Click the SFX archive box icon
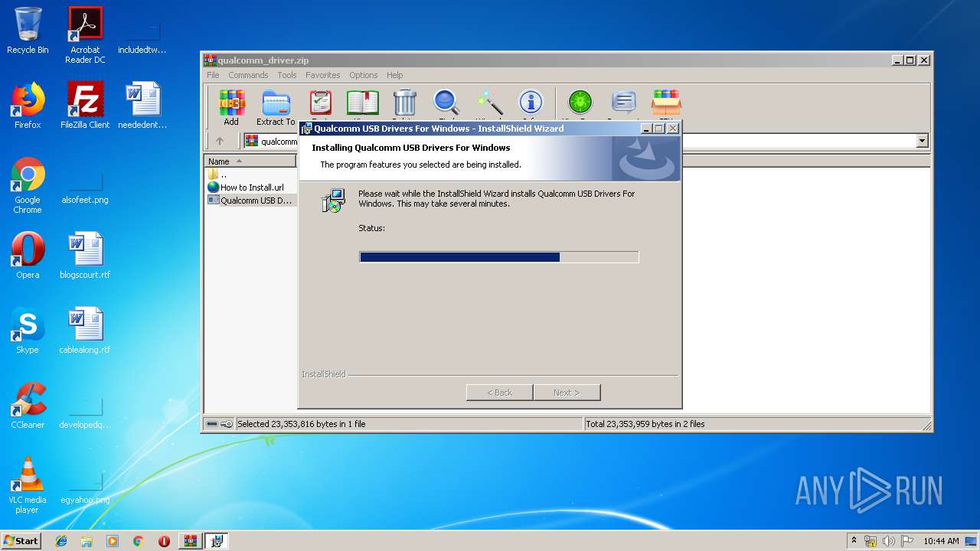 (x=666, y=103)
